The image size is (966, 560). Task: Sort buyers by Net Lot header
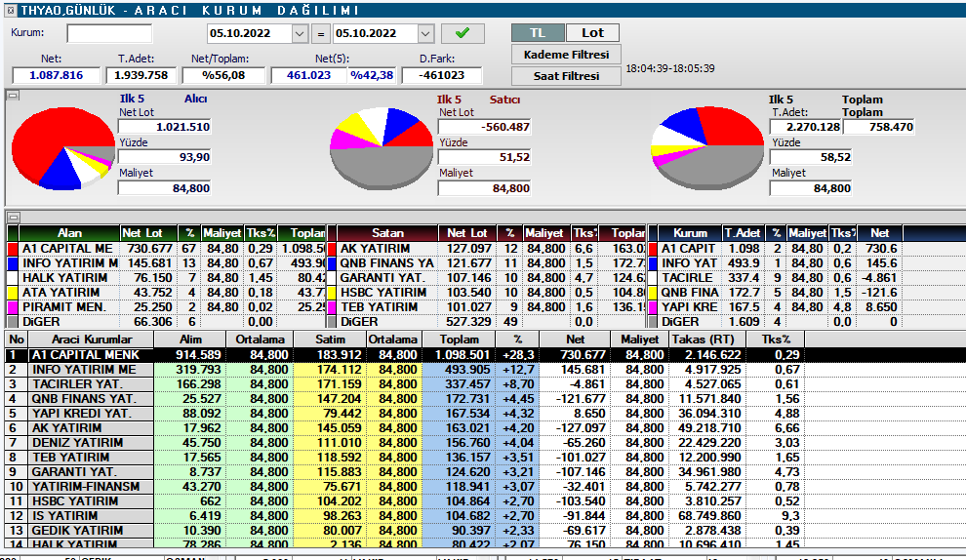(x=149, y=233)
